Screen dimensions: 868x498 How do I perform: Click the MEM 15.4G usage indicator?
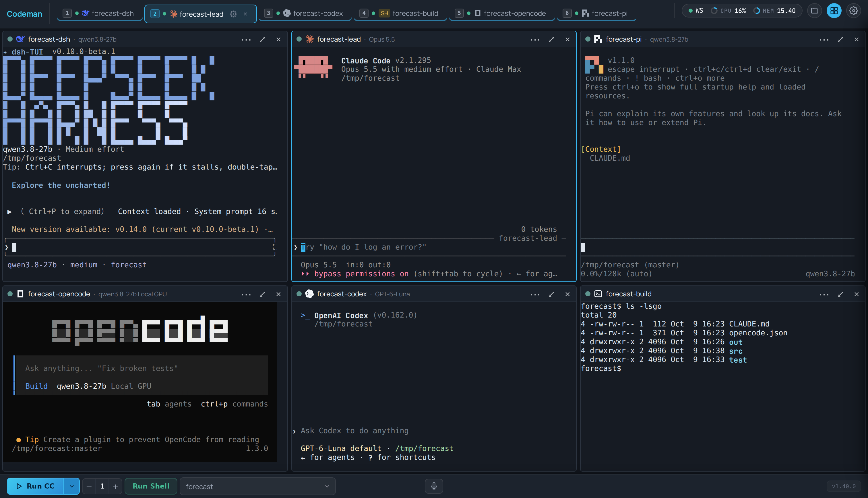(774, 11)
